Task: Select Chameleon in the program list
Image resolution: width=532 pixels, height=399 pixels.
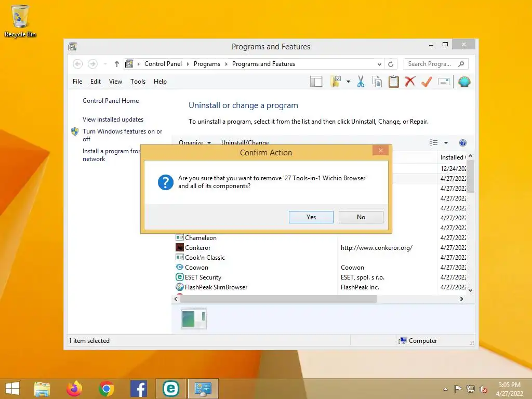Action: pos(200,238)
